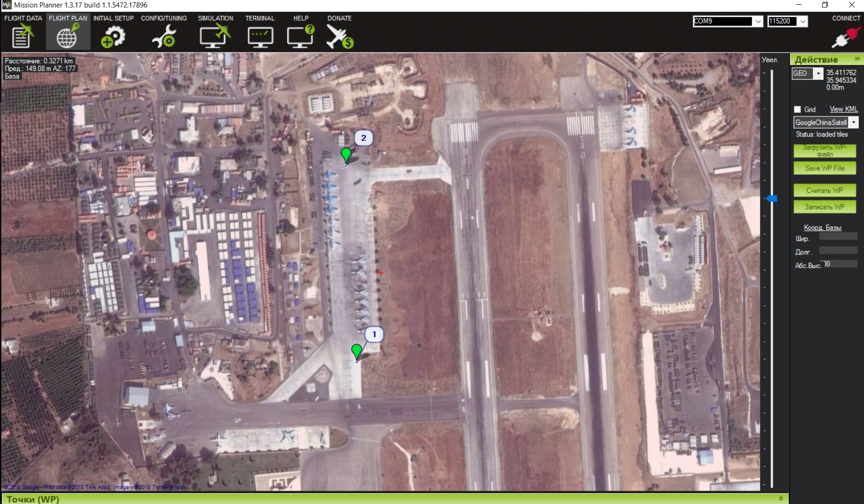
Task: Open CONFIG/TUNING menu label
Action: point(164,18)
